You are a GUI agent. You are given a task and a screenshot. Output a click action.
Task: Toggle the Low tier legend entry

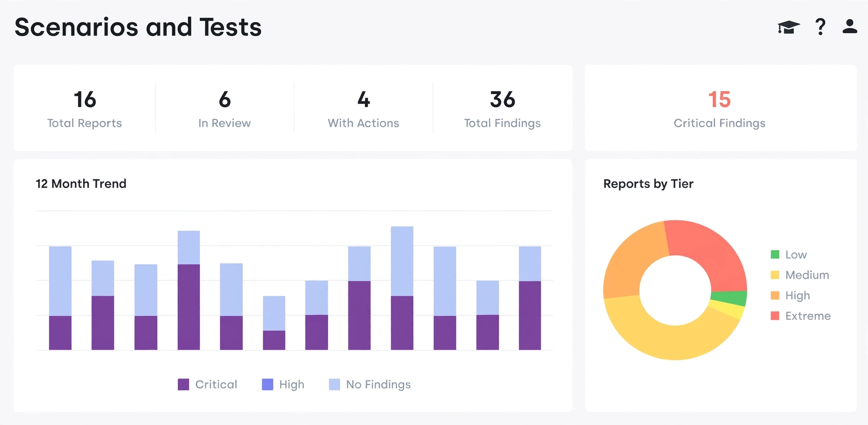(x=789, y=254)
